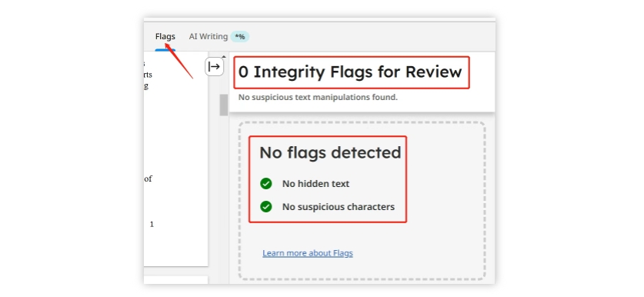The width and height of the screenshot is (644, 297).
Task: Click page number 1 in the document
Action: pos(152,225)
